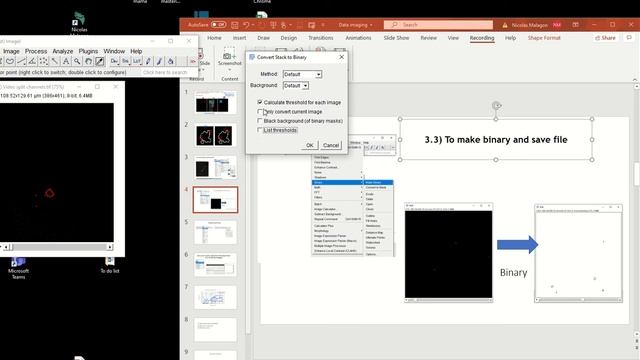Switch to the Slide Show ribbon tab

tap(396, 38)
